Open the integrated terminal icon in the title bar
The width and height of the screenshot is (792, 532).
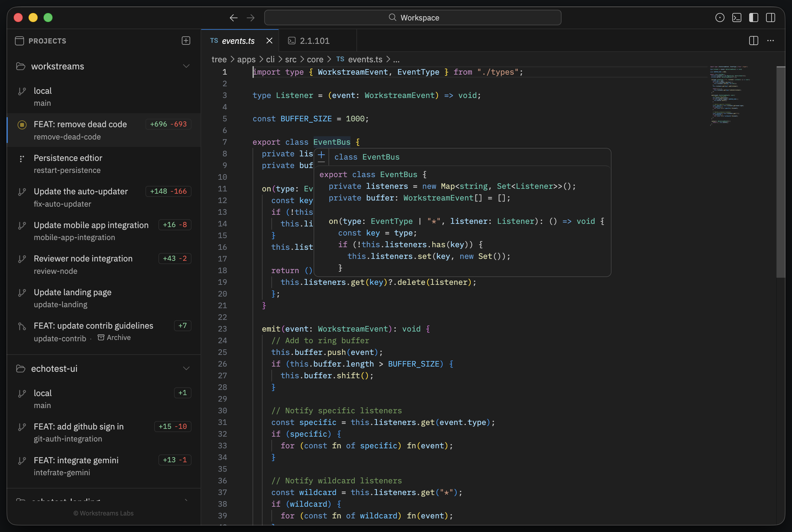(x=737, y=18)
